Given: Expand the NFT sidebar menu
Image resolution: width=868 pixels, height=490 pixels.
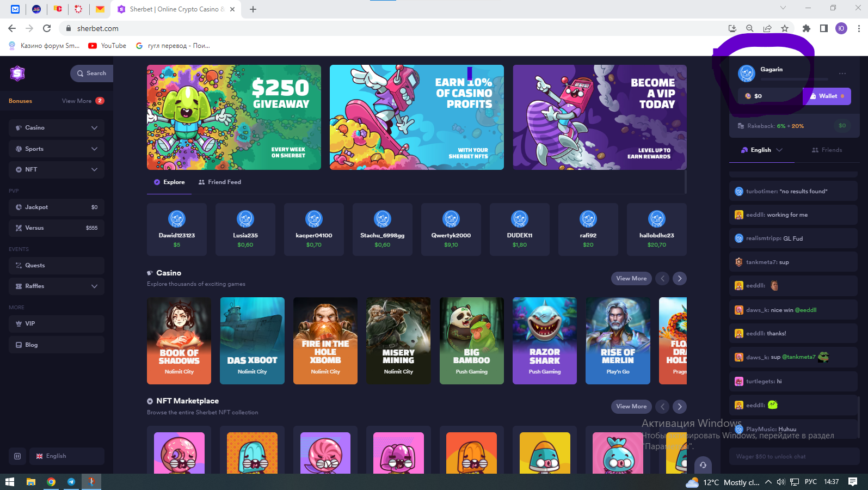Looking at the screenshot, I should click(x=57, y=169).
